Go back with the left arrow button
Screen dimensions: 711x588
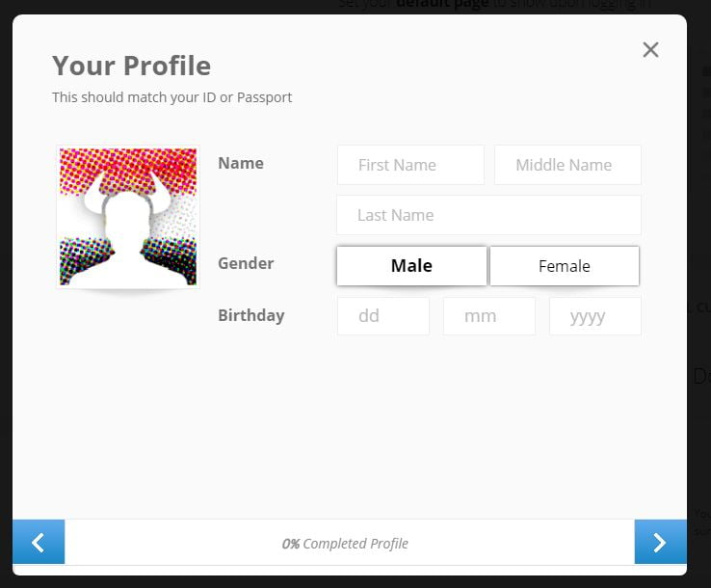39,542
